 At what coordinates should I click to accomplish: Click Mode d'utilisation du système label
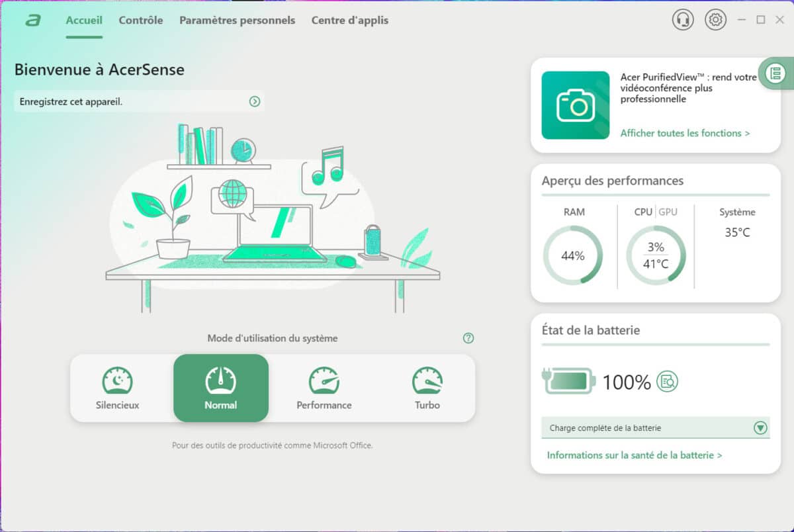pos(273,338)
